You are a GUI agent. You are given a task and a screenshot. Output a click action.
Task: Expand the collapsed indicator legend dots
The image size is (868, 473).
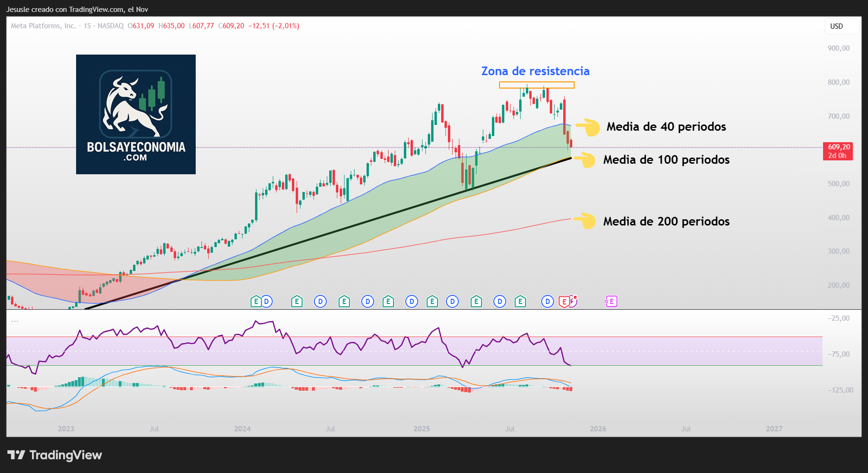coord(15,321)
